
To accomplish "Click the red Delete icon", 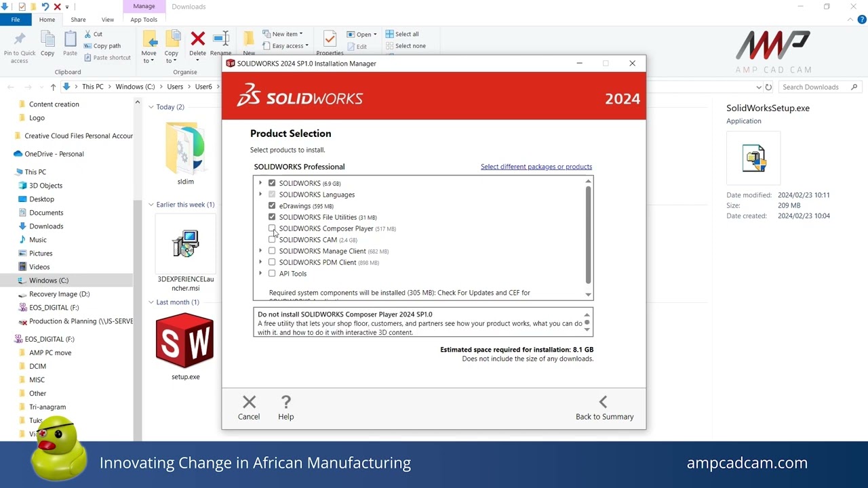I will [198, 39].
